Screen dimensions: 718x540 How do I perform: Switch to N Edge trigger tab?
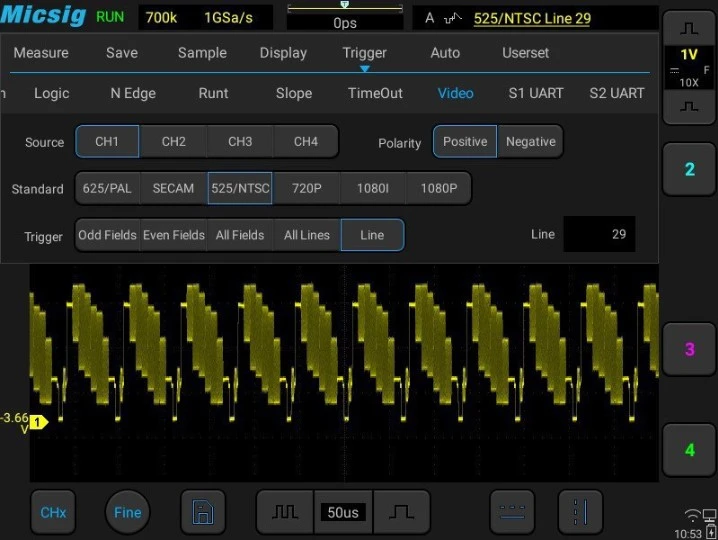point(133,93)
